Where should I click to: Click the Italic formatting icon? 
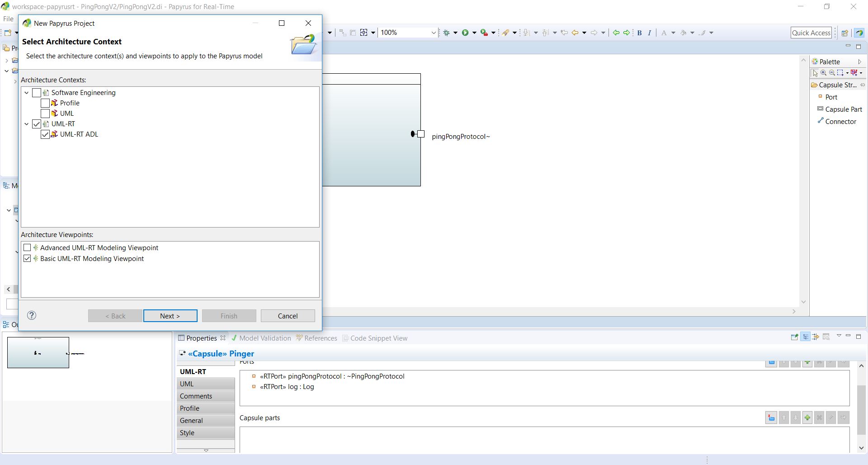[x=650, y=33]
